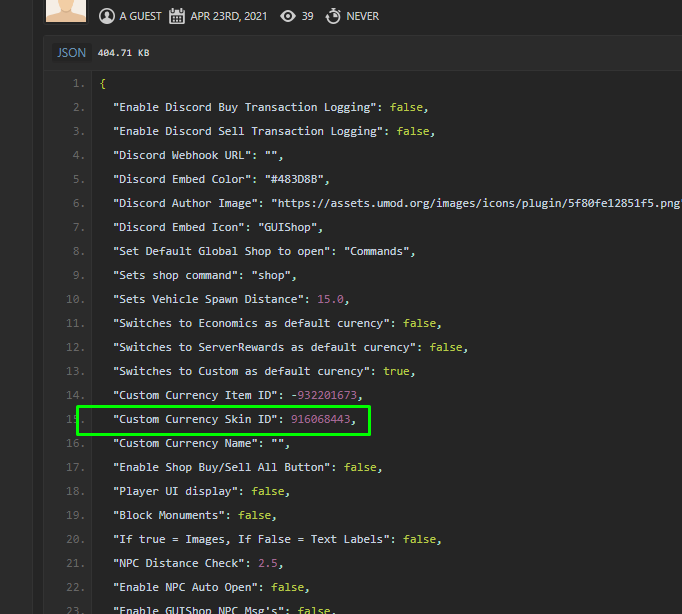This screenshot has height=614, width=682.
Task: Click the 15.0 spawn distance value
Action: 330,299
